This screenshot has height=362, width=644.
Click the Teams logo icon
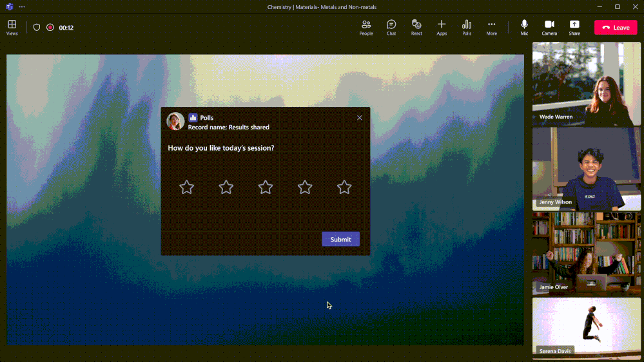(x=10, y=7)
